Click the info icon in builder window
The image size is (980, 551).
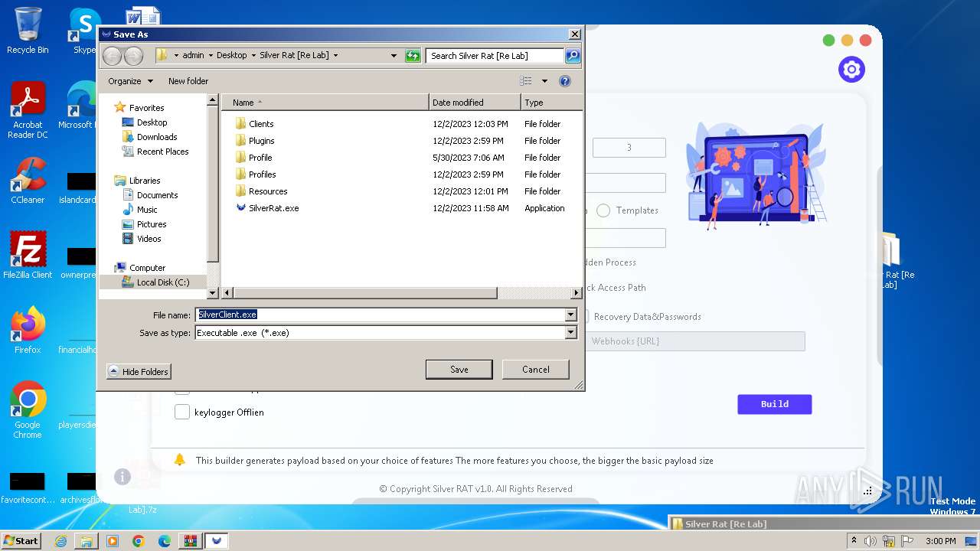pos(122,477)
